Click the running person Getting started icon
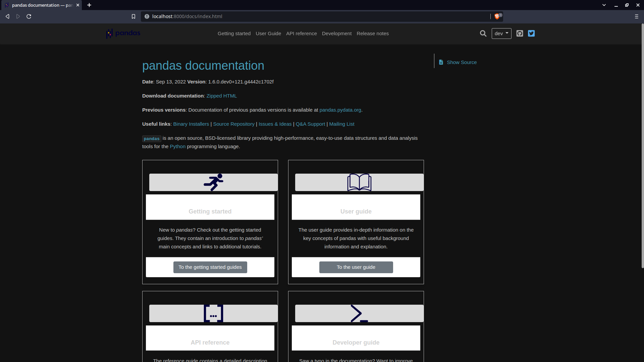The width and height of the screenshot is (644, 362). click(x=214, y=182)
